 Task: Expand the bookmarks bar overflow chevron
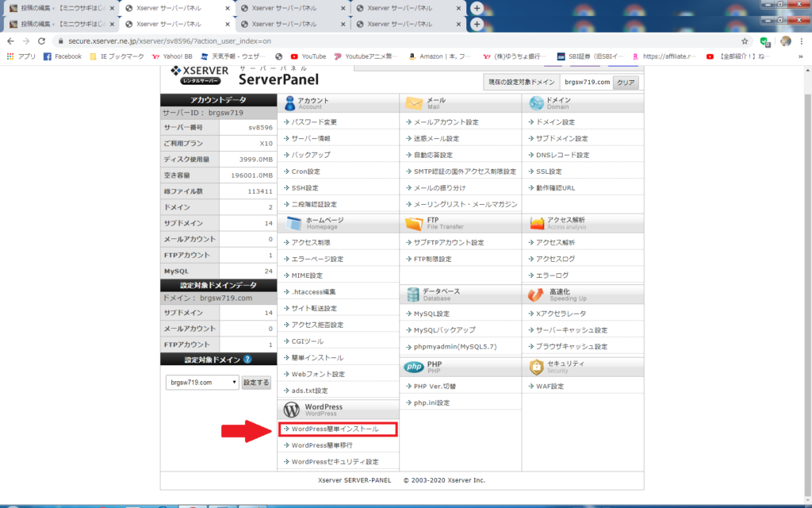pos(799,56)
